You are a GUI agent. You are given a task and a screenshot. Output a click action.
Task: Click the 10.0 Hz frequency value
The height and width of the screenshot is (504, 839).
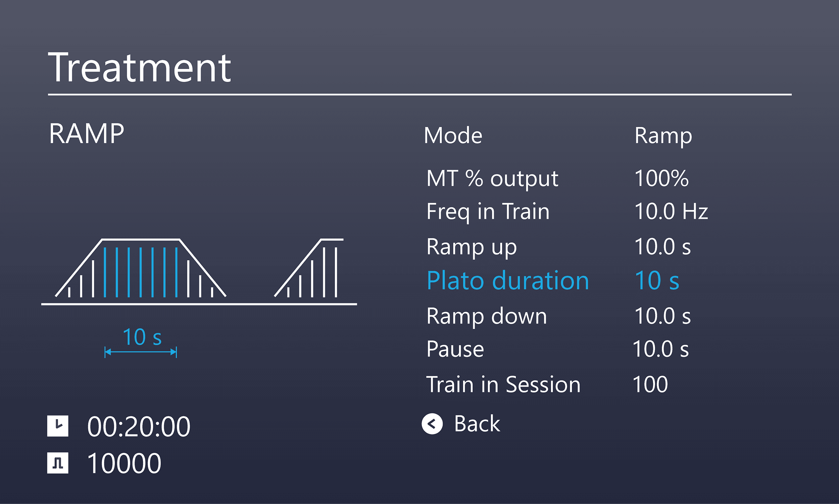pos(671,211)
